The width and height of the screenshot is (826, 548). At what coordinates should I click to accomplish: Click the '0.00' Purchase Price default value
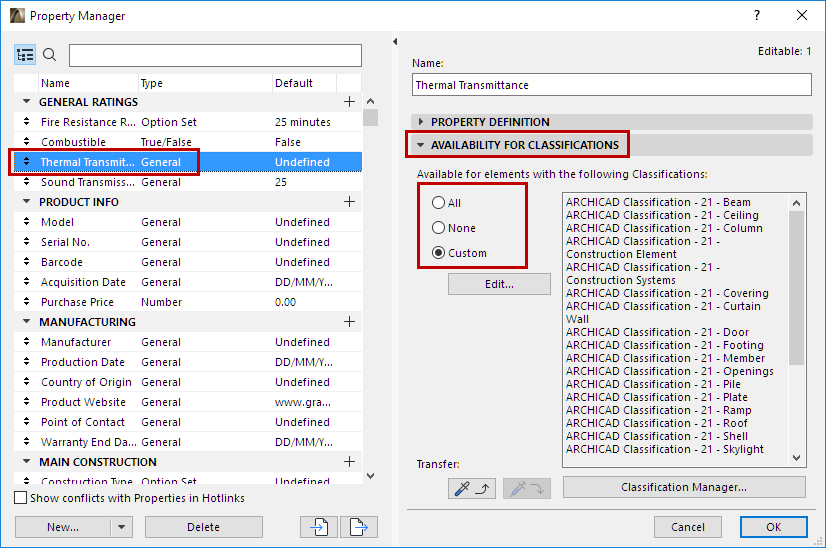tap(286, 302)
